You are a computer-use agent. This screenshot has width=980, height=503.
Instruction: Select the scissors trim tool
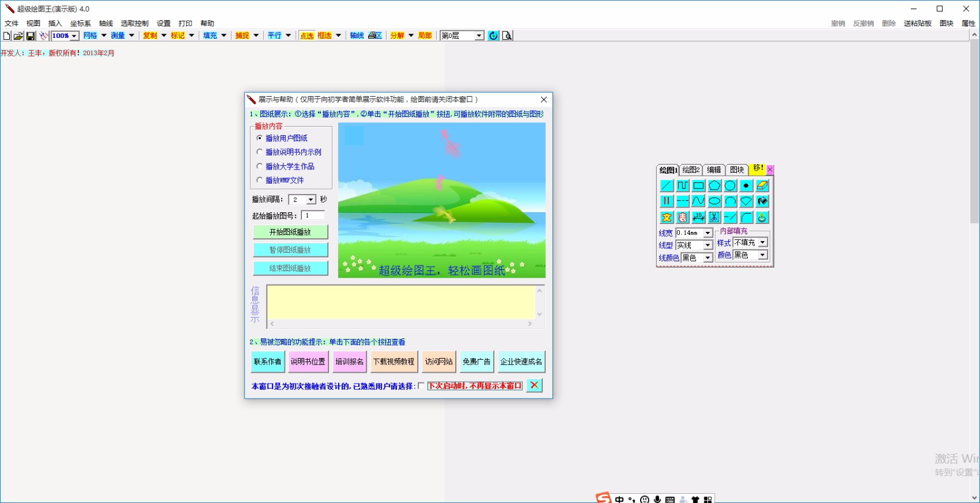tap(714, 217)
